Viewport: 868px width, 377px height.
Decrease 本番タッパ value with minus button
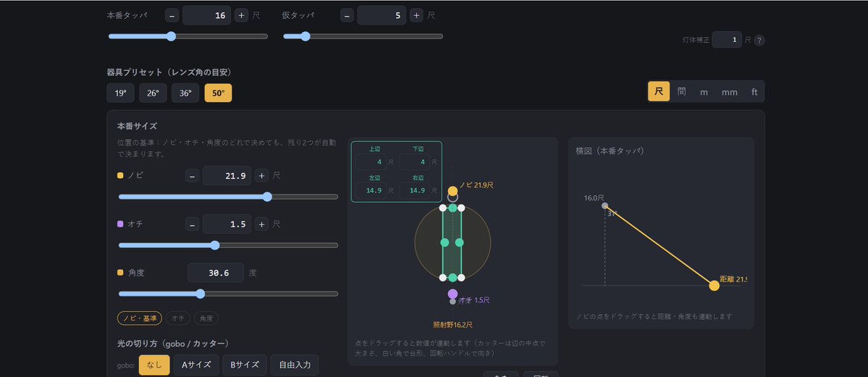point(172,15)
